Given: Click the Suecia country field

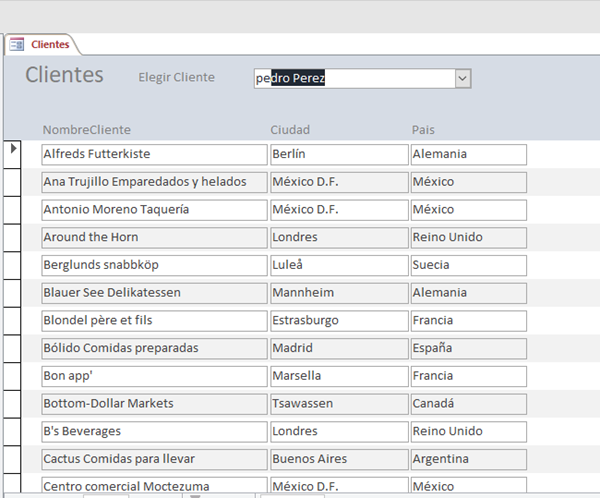Looking at the screenshot, I should point(468,265).
